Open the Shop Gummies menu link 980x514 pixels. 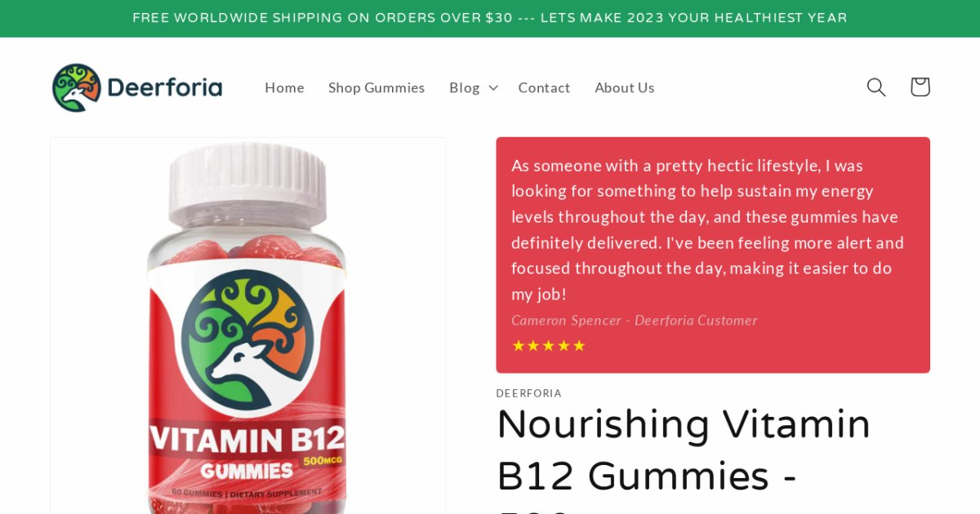[x=376, y=87]
